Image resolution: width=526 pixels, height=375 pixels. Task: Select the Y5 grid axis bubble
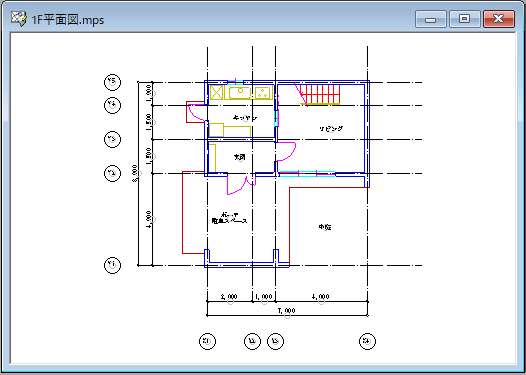pyautogui.click(x=112, y=82)
